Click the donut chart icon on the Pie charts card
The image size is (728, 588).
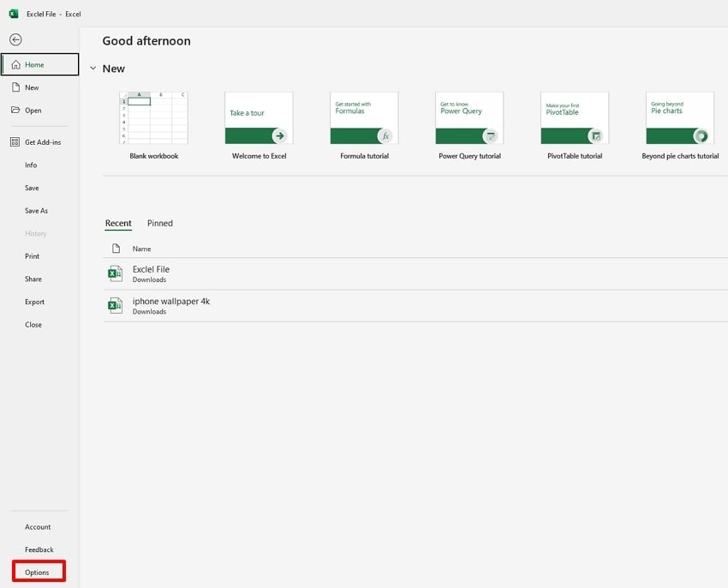click(701, 135)
